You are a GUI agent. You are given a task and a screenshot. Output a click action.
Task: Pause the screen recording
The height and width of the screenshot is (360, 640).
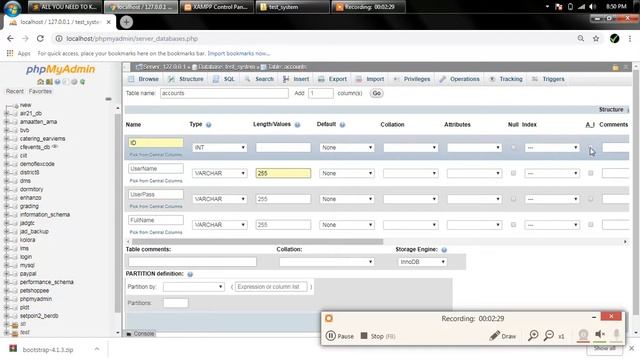tap(340, 336)
